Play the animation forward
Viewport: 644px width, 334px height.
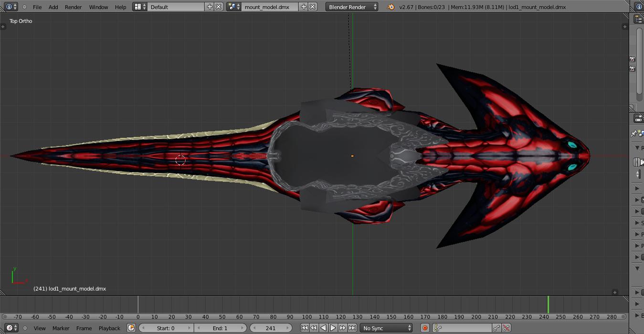(333, 328)
